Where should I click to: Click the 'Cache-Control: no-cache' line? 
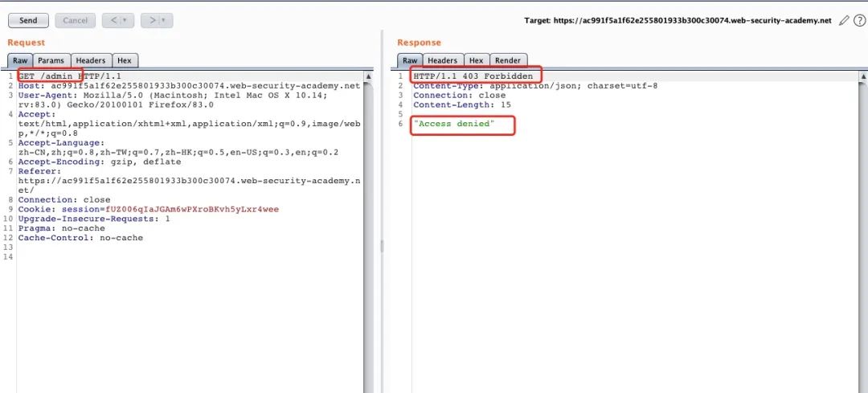pos(81,238)
